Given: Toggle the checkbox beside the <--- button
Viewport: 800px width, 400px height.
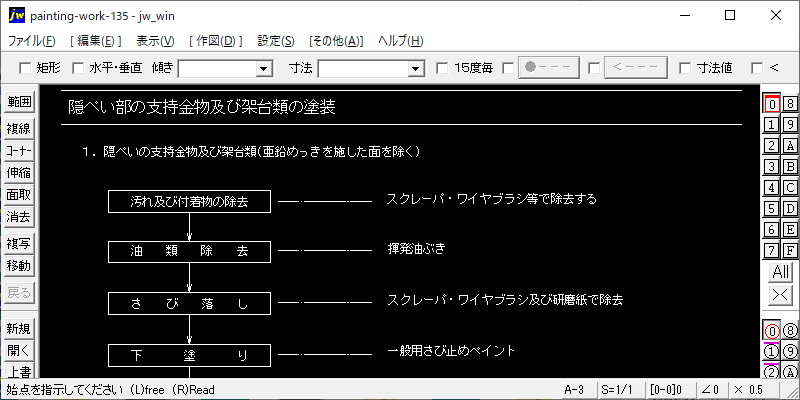Looking at the screenshot, I should [x=594, y=68].
